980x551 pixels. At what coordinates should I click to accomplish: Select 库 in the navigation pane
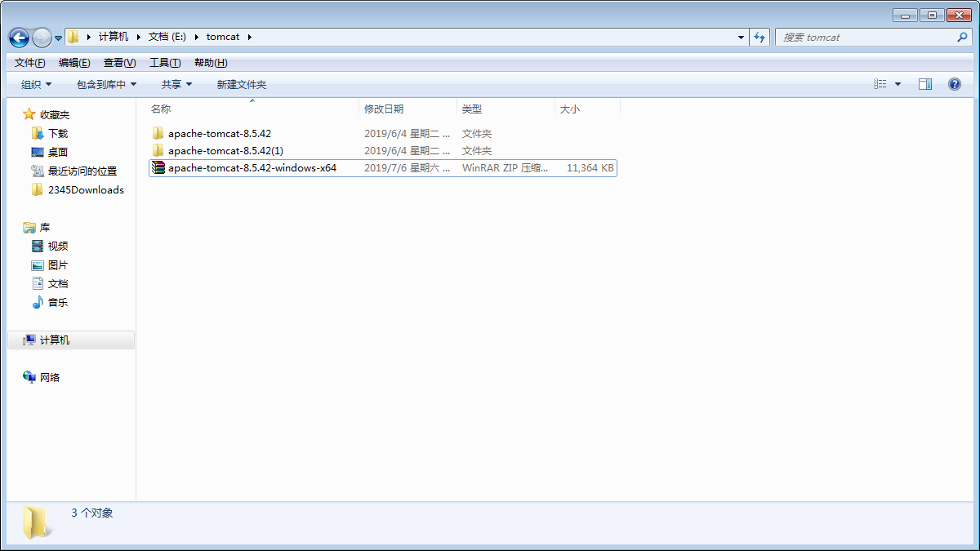[45, 227]
